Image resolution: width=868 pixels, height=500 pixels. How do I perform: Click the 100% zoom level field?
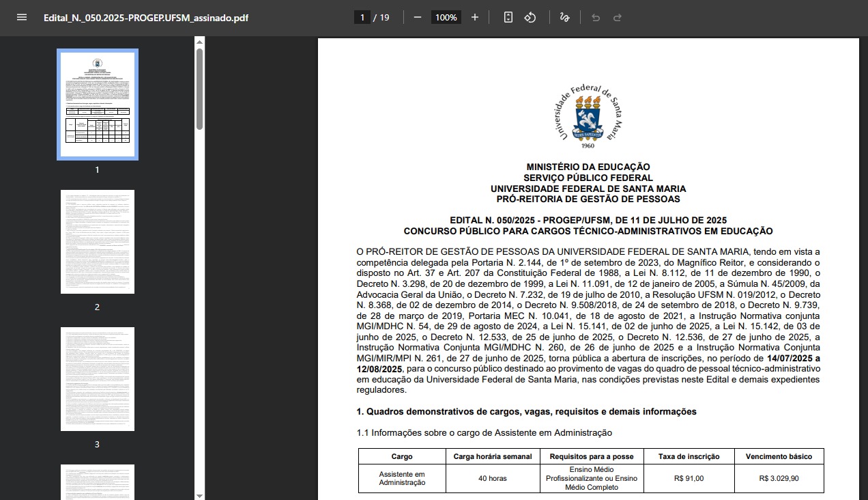[x=446, y=17]
